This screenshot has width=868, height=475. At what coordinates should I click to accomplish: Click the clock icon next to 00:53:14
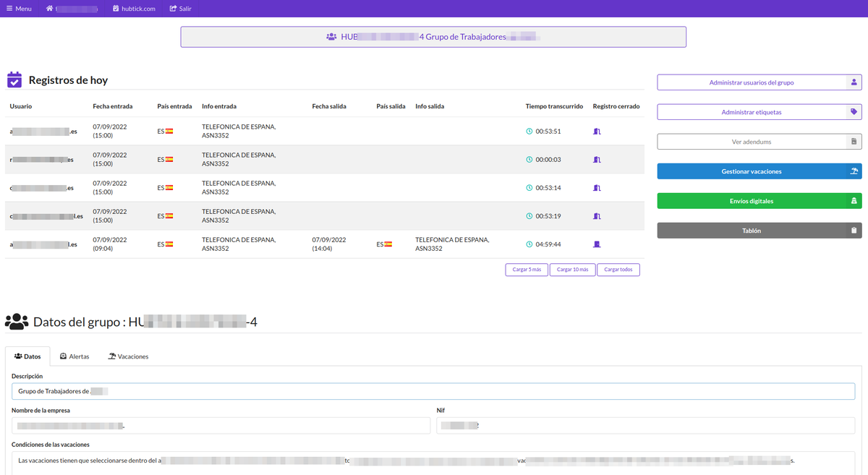tap(529, 188)
